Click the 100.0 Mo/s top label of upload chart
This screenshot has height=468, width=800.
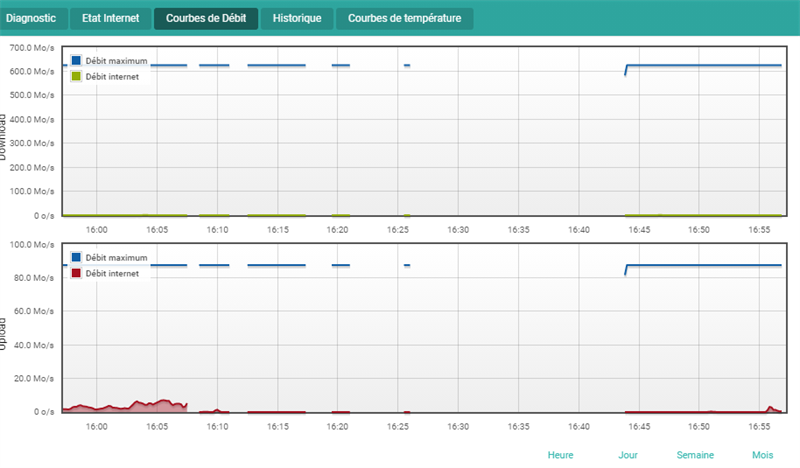coord(32,245)
